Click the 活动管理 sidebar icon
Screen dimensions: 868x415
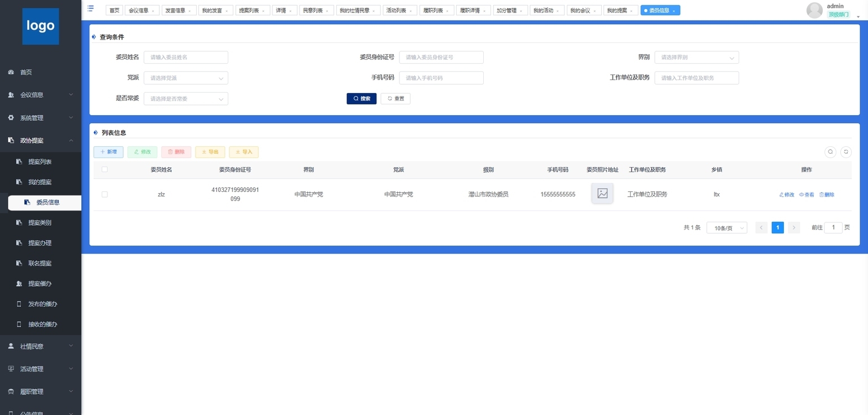11,369
